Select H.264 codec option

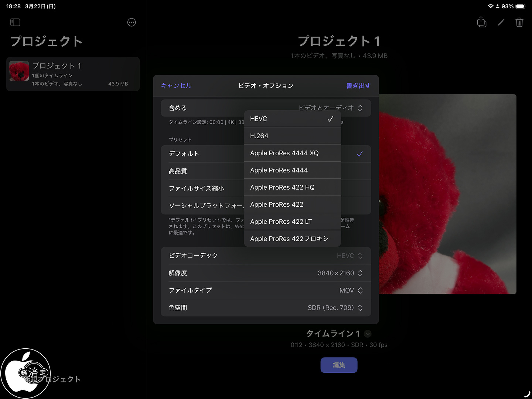click(292, 136)
